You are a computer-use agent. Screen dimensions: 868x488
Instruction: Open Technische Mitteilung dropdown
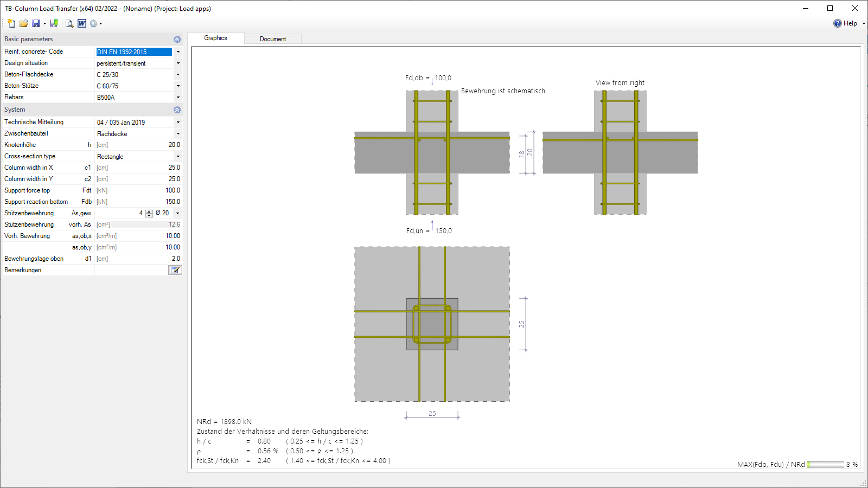(178, 122)
